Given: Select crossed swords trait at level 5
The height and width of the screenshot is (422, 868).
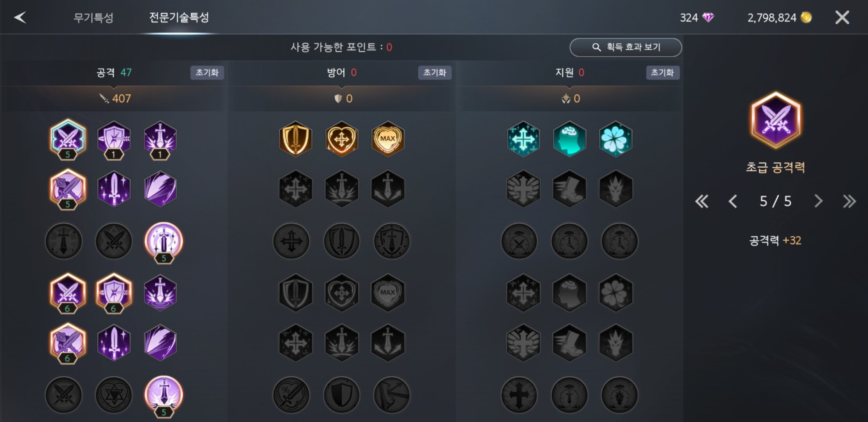Looking at the screenshot, I should coord(68,138).
